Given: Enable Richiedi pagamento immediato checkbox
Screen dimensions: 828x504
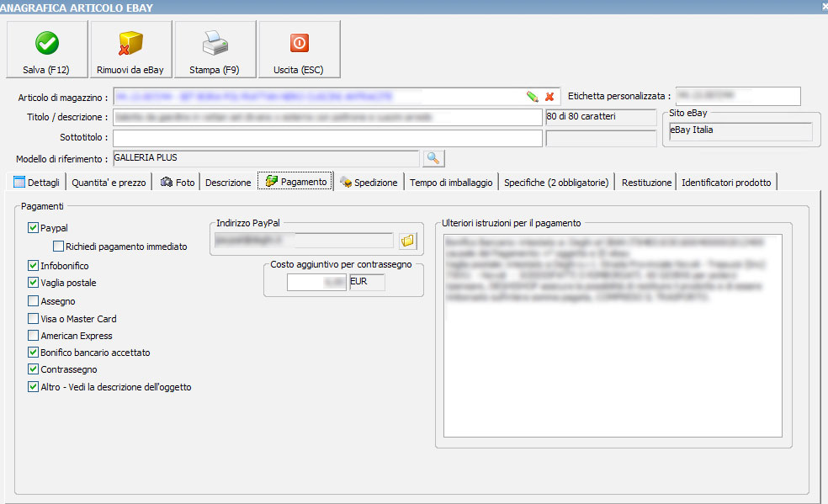Looking at the screenshot, I should click(x=58, y=246).
